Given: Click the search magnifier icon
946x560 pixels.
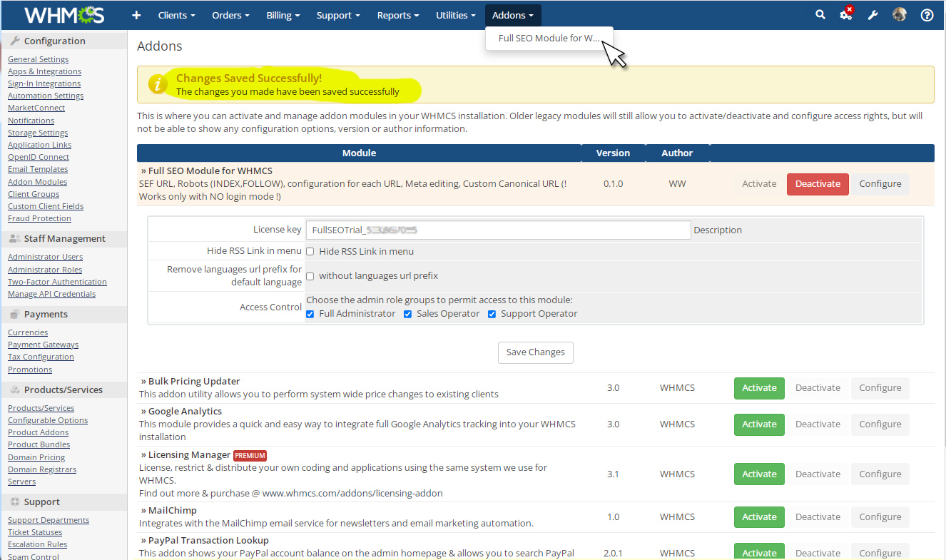Looking at the screenshot, I should [820, 14].
